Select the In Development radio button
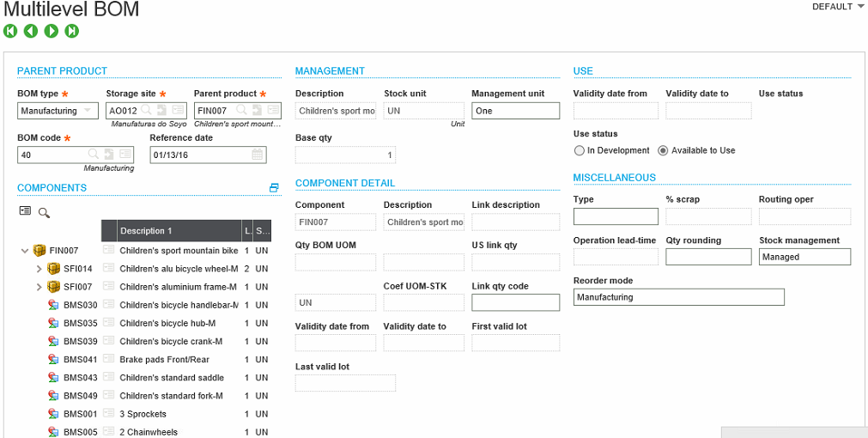 [x=580, y=150]
